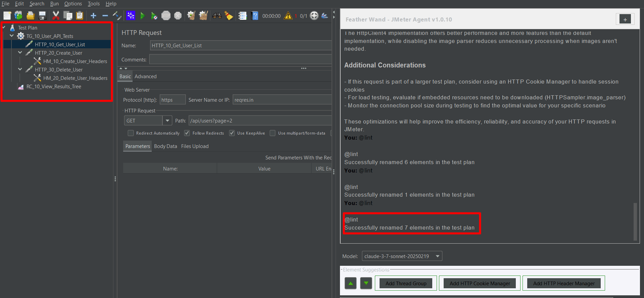The width and height of the screenshot is (644, 298).
Task: Click the Search binoculars icon
Action: (217, 16)
